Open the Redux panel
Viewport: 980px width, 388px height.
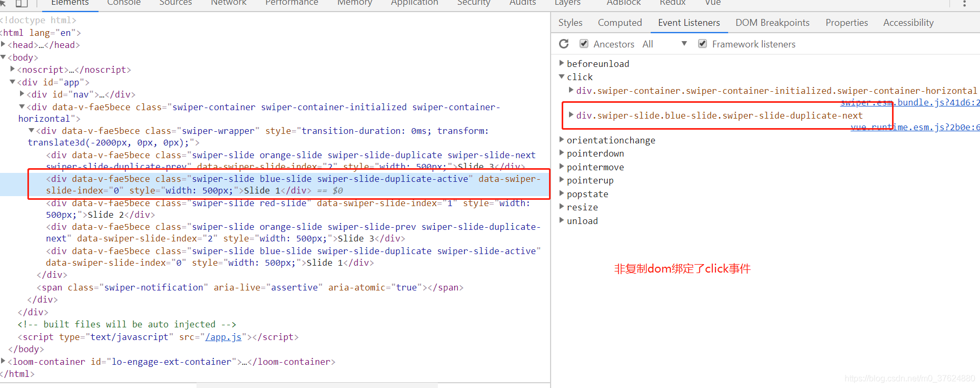click(x=673, y=3)
